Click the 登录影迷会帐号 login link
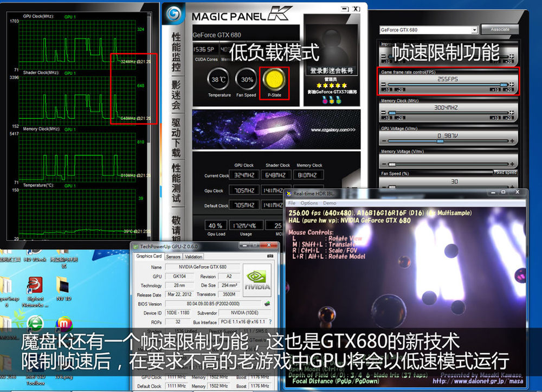 (x=331, y=70)
